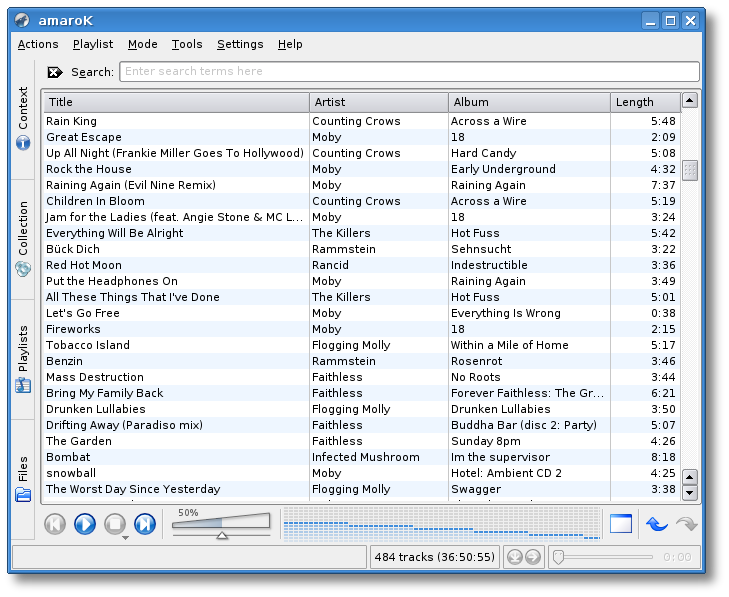Open the Tools menu
The height and width of the screenshot is (597, 729).
pyautogui.click(x=187, y=44)
